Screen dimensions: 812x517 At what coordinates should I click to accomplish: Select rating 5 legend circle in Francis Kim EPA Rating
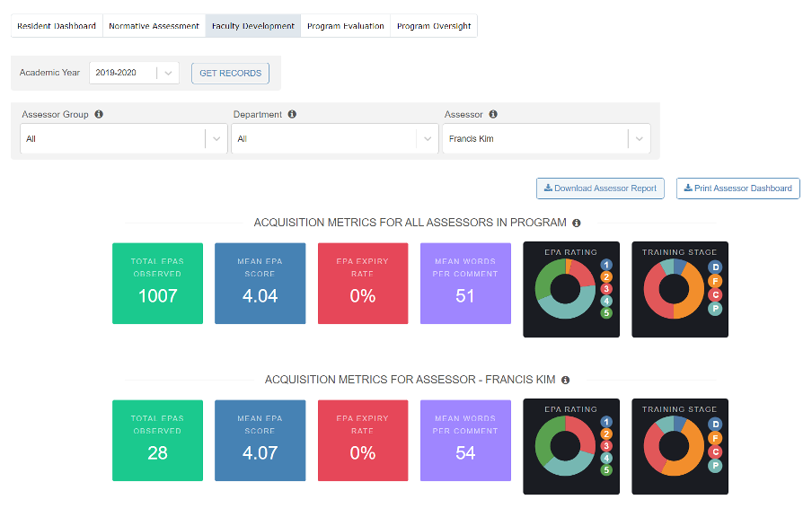point(606,469)
